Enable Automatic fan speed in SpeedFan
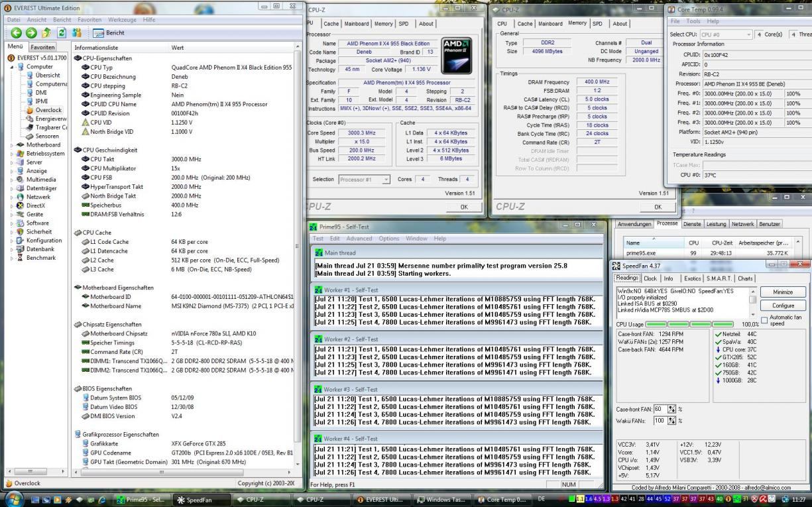The image size is (812, 507). point(765,321)
